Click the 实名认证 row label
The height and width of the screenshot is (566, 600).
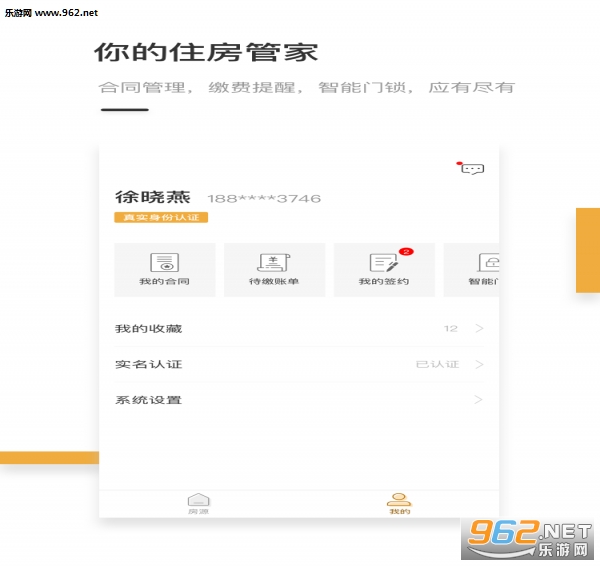pos(148,364)
